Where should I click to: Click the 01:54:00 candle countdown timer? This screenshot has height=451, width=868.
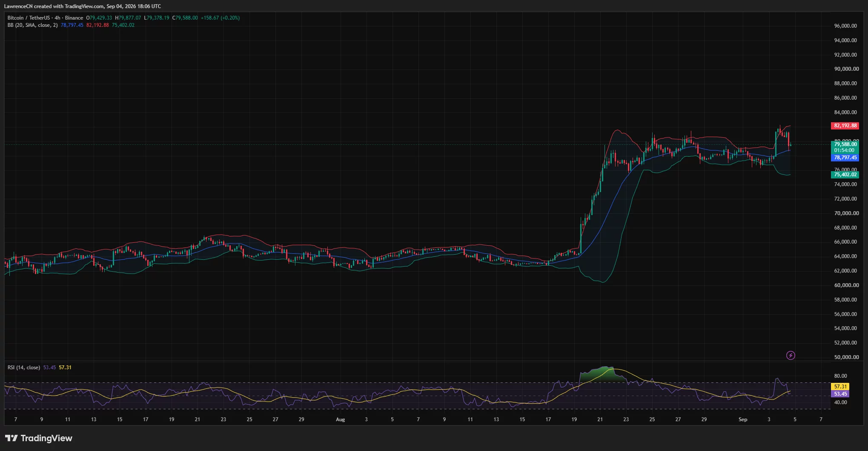pyautogui.click(x=845, y=150)
